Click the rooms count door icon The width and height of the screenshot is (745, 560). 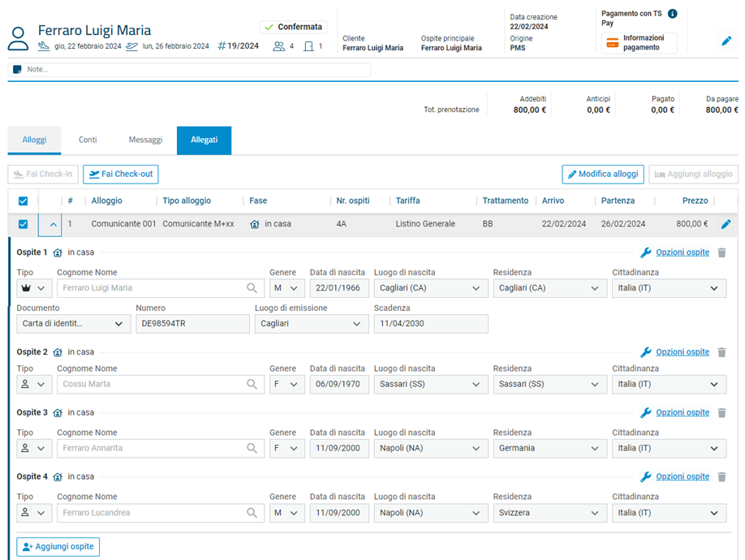pyautogui.click(x=309, y=46)
